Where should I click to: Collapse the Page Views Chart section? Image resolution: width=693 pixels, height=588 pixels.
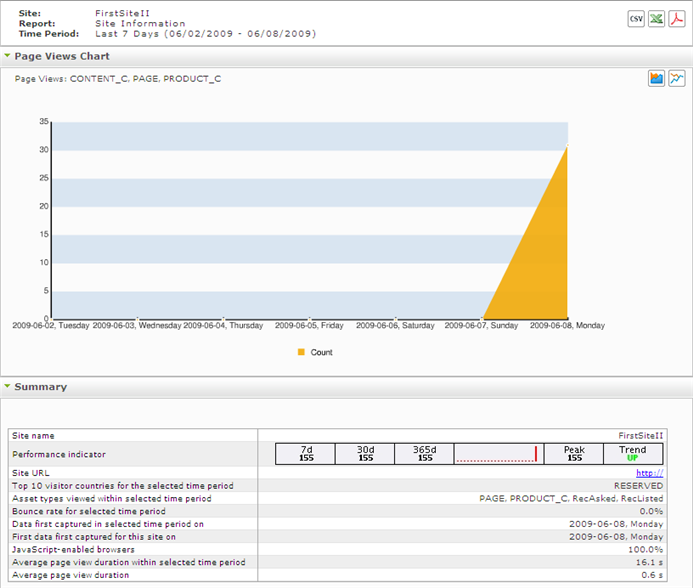coord(7,56)
